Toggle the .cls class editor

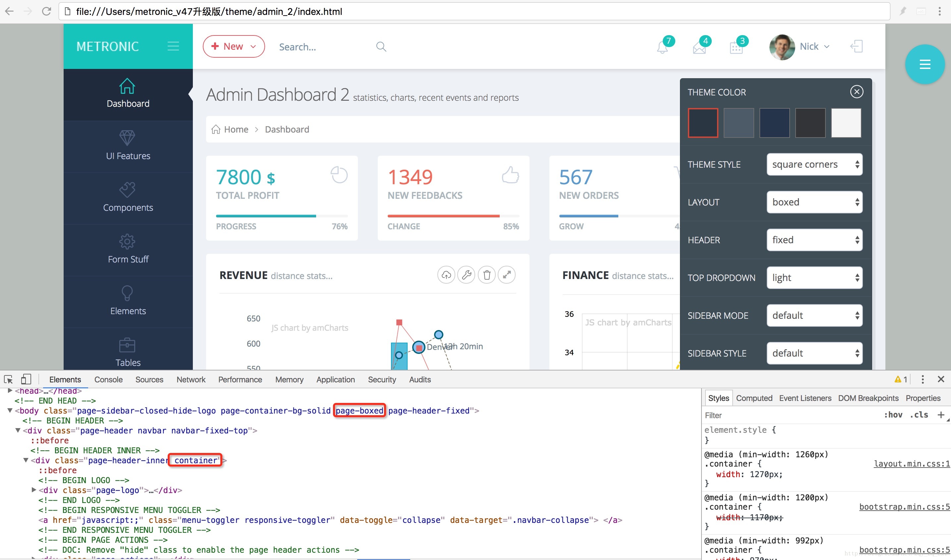[919, 415]
